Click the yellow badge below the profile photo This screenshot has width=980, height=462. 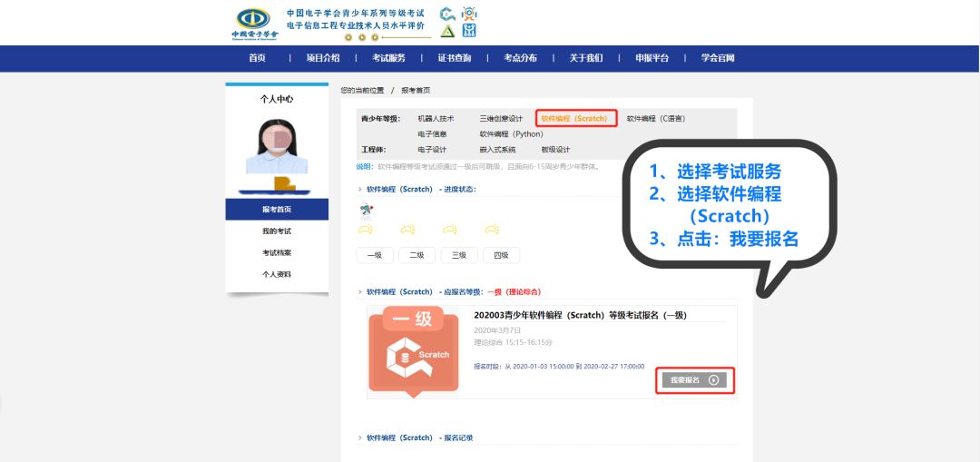coord(284,183)
